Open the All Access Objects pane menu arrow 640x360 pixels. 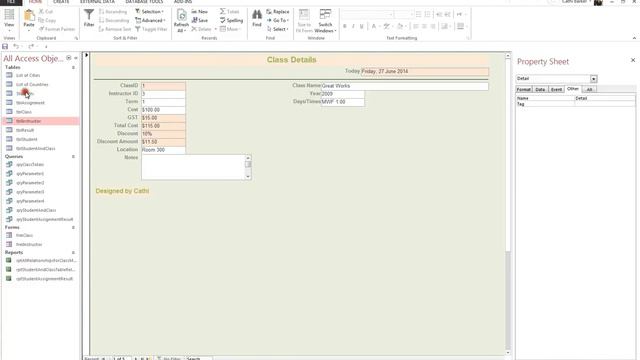[x=69, y=58]
